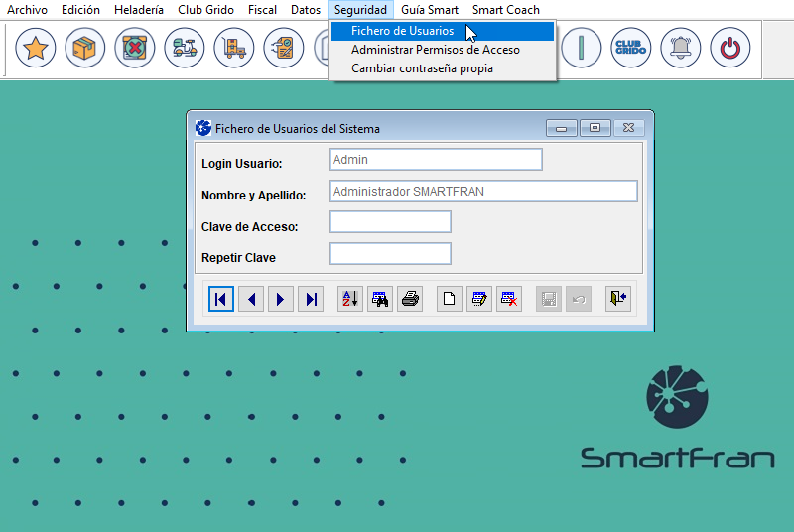The height and width of the screenshot is (532, 794).
Task: Sort records with the A-Z icon
Action: (x=350, y=299)
